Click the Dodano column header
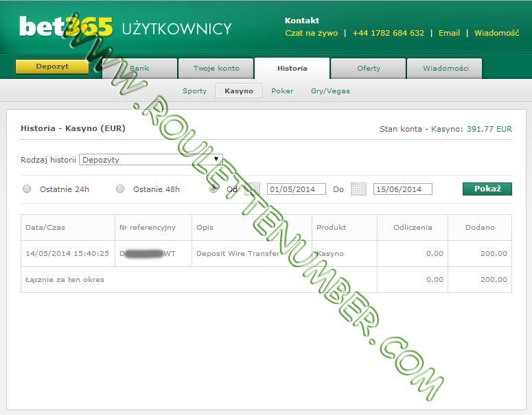Screen dimensions: 532x415 coord(480,228)
